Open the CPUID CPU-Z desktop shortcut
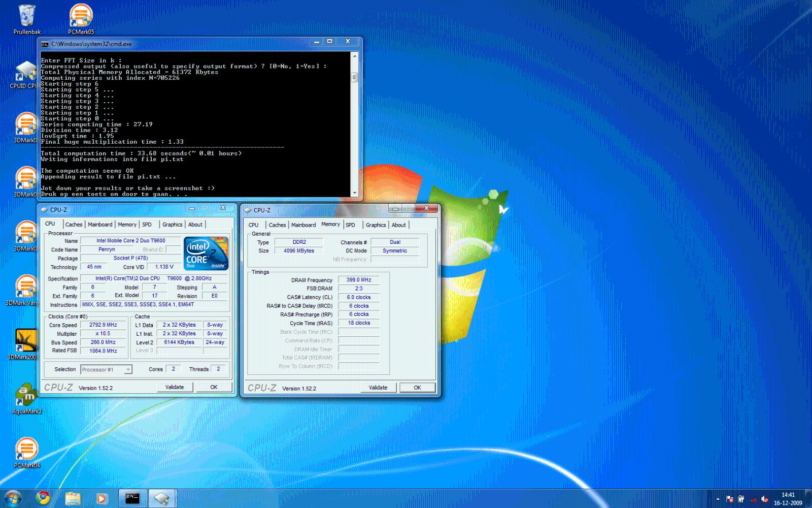 pos(24,75)
